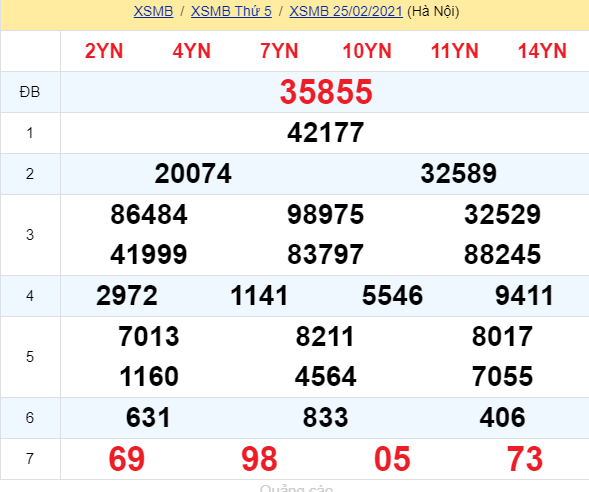Click the prize 2 row label
The height and width of the screenshot is (492, 589).
pyautogui.click(x=30, y=174)
